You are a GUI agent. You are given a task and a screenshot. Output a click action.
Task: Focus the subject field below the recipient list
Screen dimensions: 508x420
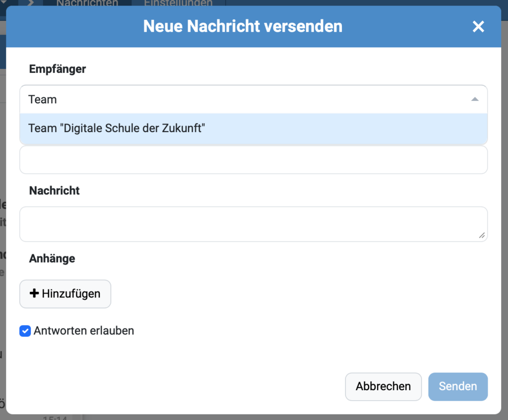(x=253, y=160)
